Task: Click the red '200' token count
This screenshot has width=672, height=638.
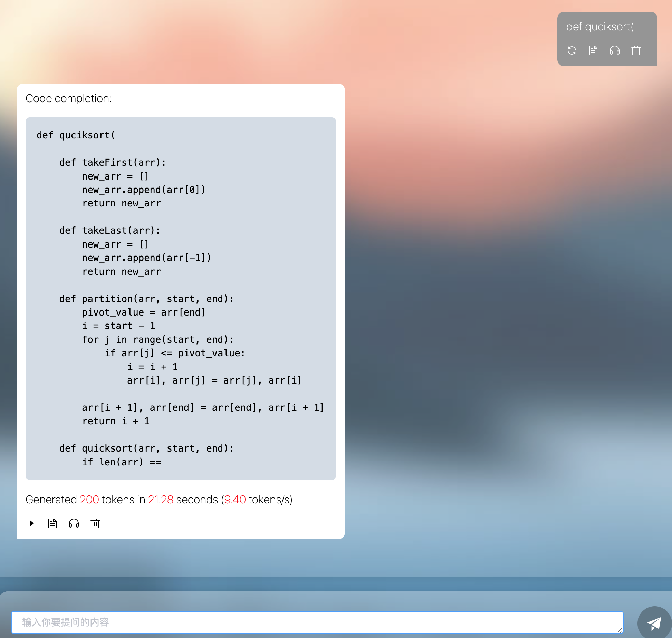Action: pyautogui.click(x=89, y=500)
